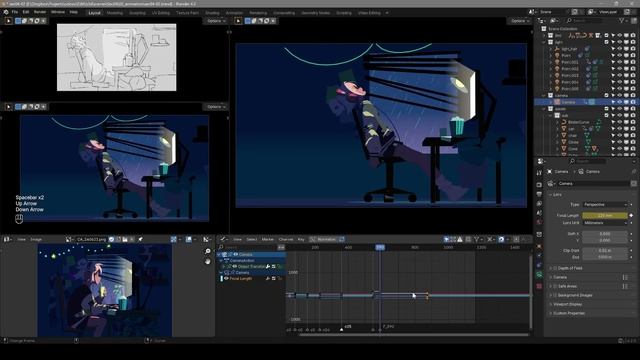The image size is (640, 360).
Task: Open the Blender logo menu
Action: [x=6, y=12]
